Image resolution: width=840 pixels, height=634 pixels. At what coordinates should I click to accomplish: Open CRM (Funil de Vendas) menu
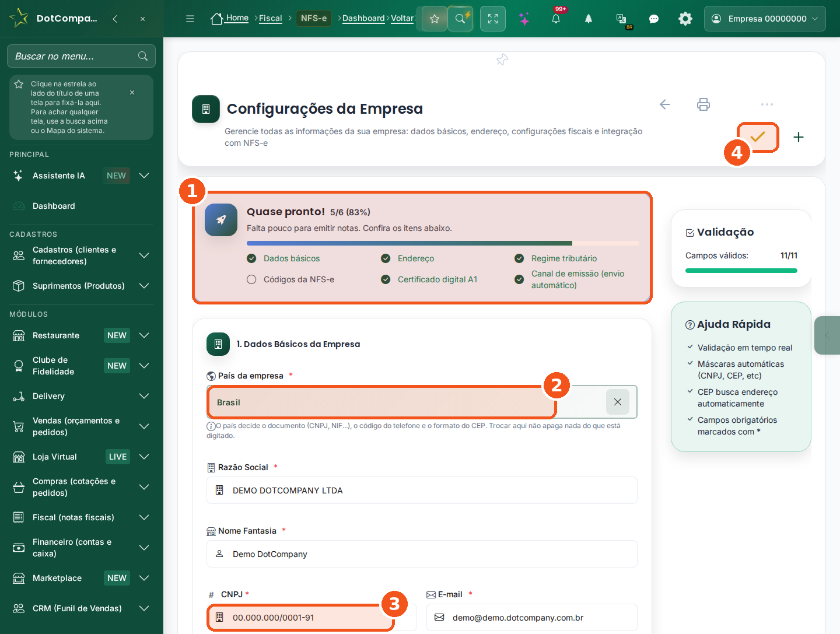pyautogui.click(x=82, y=608)
